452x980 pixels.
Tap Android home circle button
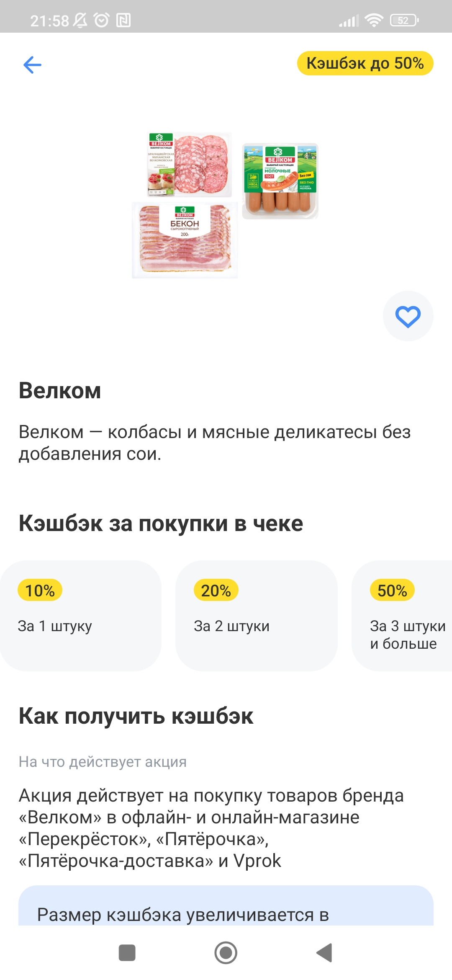coord(226,953)
